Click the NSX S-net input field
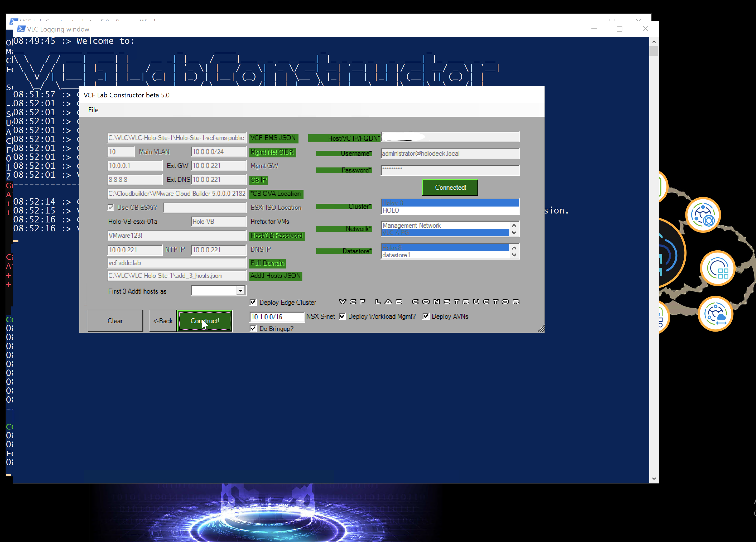756x542 pixels. [x=277, y=316]
